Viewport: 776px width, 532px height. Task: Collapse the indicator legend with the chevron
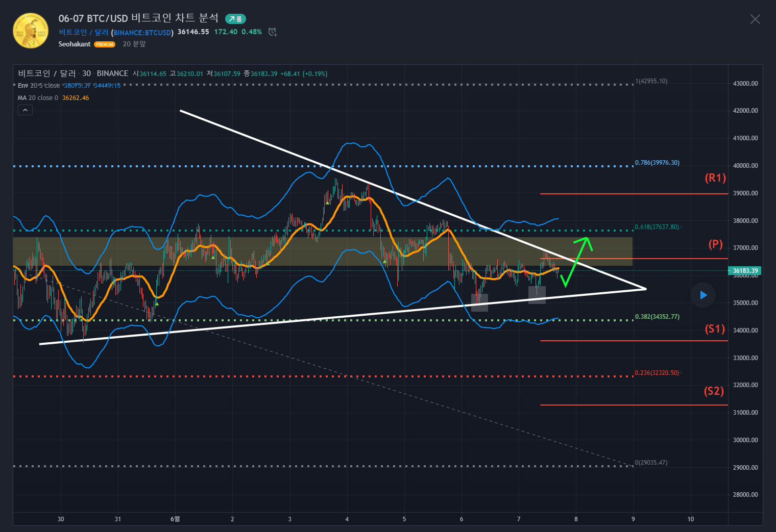[x=25, y=110]
